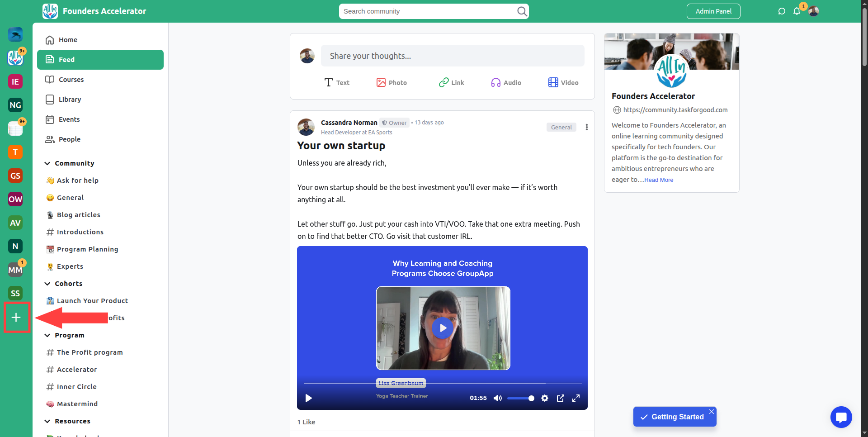Screen dimensions: 868x437
Task: Enter video fullscreen mode
Action: coord(576,398)
